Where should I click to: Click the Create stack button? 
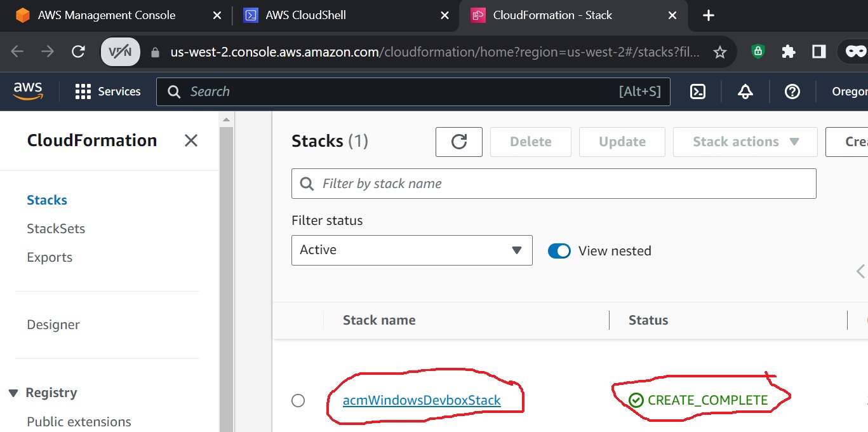[847, 142]
